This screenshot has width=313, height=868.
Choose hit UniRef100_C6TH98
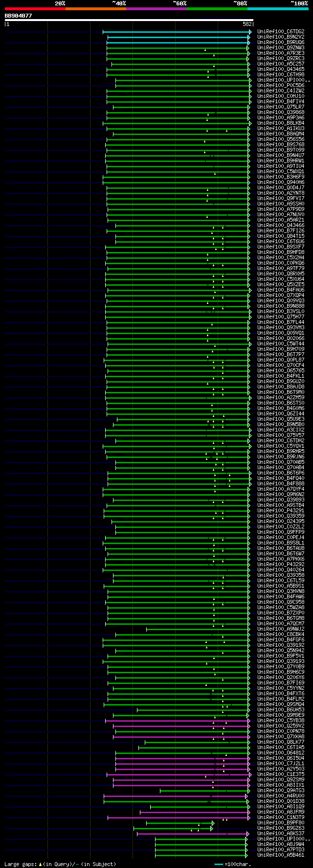[281, 74]
